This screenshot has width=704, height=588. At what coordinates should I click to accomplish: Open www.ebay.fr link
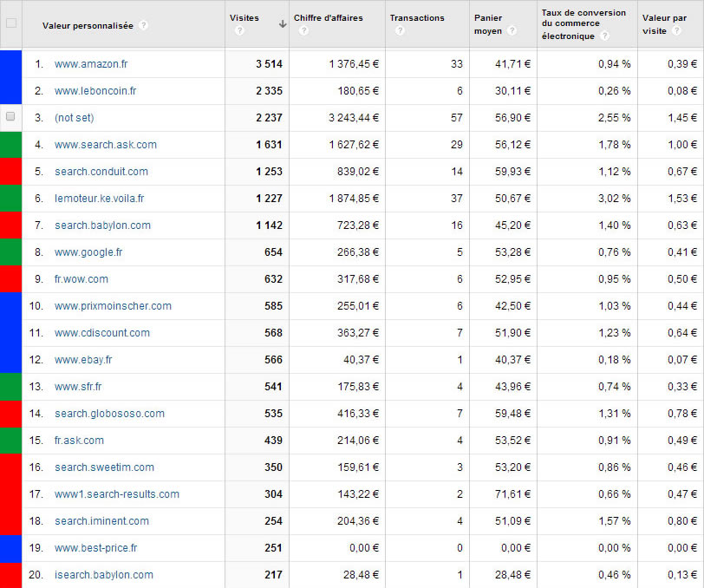[x=83, y=360]
